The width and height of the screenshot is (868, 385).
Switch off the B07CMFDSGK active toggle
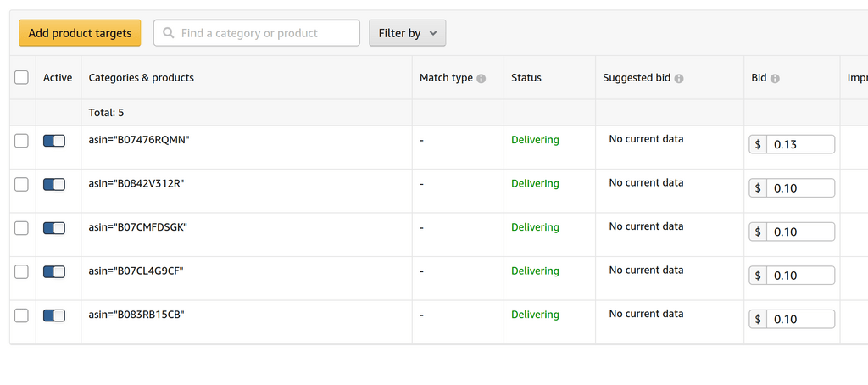54,228
